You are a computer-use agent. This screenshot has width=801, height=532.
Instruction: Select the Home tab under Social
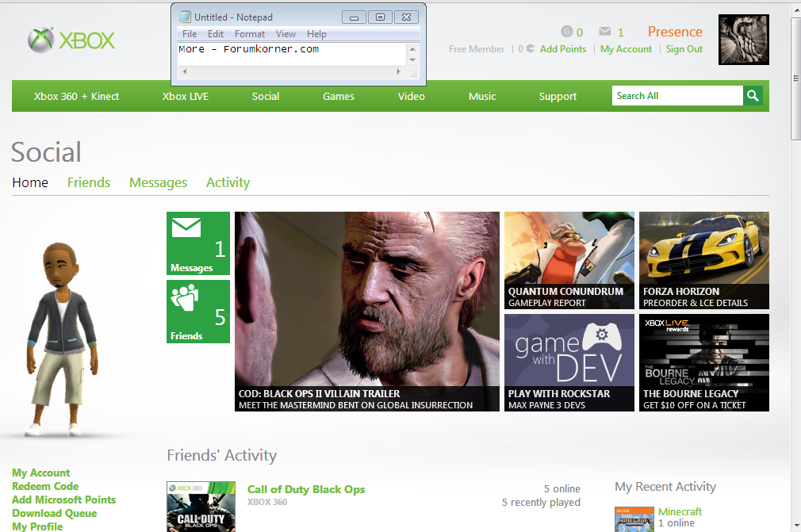(x=30, y=182)
